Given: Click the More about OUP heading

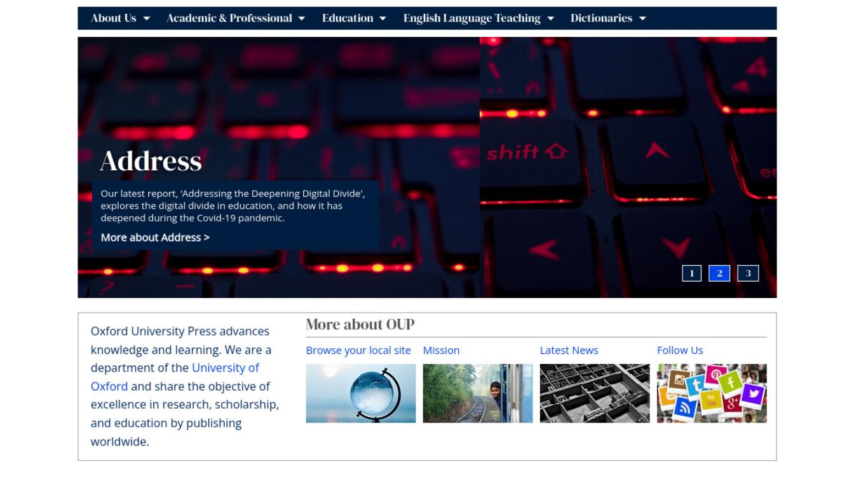Looking at the screenshot, I should [360, 324].
